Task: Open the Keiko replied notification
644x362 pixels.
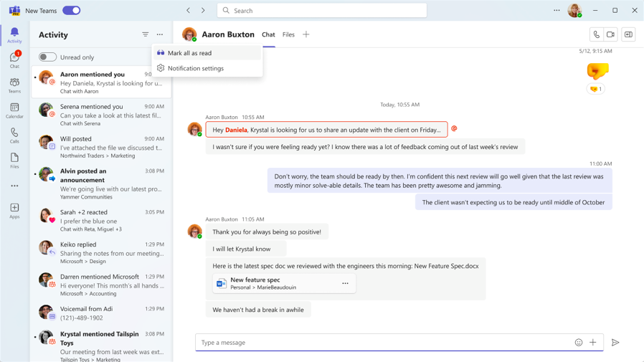Action: (101, 252)
